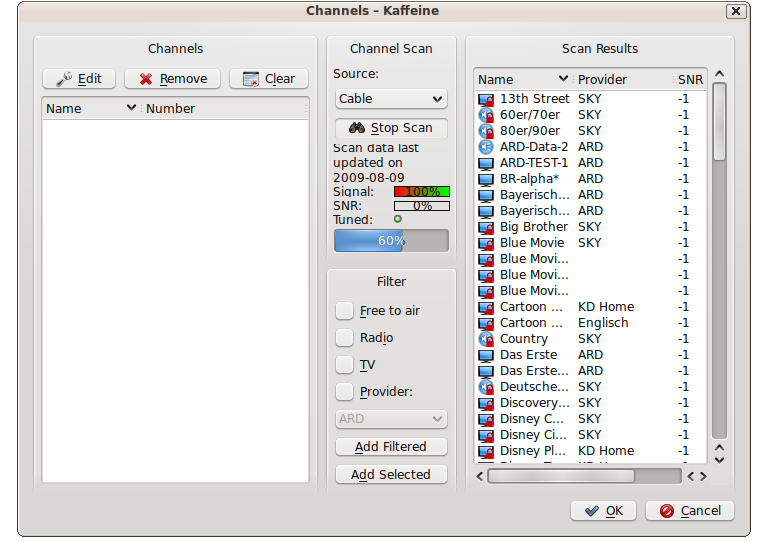
Task: Click the locked TV icon for Disney Ci...
Action: pos(486,435)
